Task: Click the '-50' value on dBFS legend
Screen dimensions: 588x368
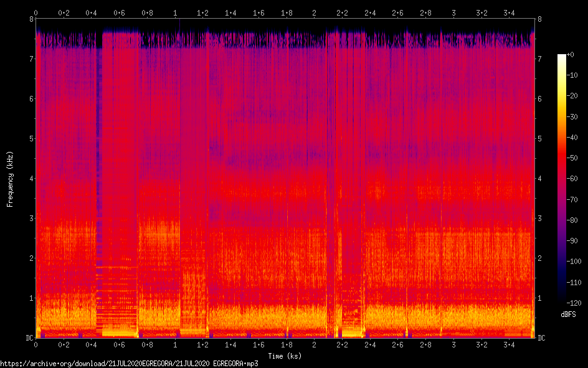Action: (x=572, y=158)
